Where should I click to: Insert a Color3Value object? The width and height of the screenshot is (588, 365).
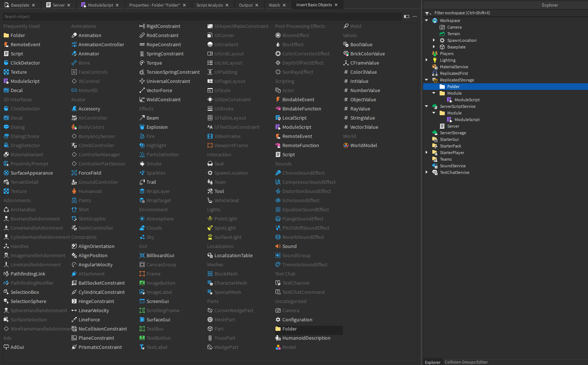click(363, 72)
